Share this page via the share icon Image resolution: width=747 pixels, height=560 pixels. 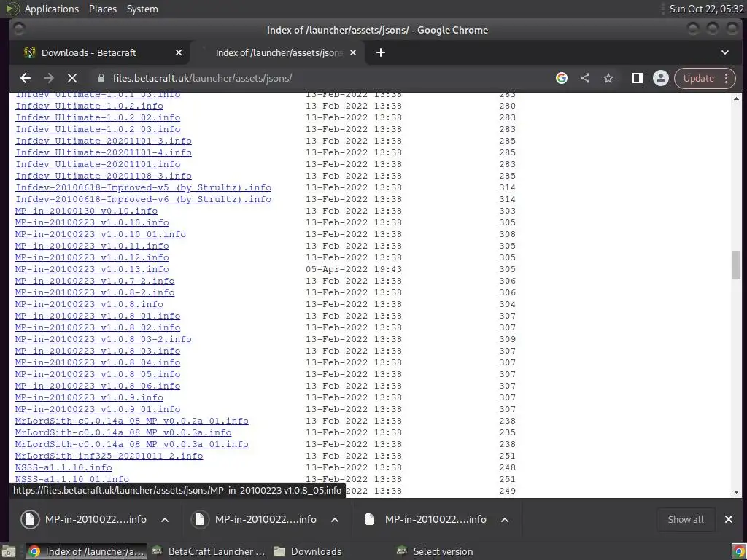[x=585, y=78]
